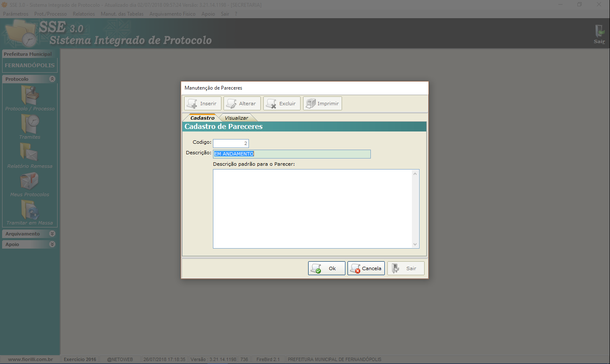Screen dimensions: 610x364
Task: Click the Excluir toolbar button
Action: coord(282,104)
